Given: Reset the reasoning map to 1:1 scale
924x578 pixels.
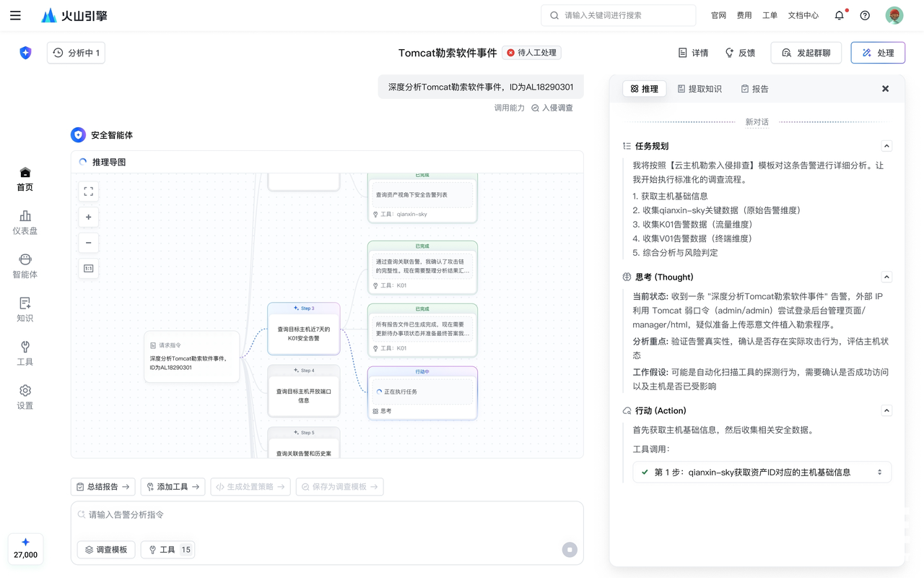Looking at the screenshot, I should (x=88, y=269).
